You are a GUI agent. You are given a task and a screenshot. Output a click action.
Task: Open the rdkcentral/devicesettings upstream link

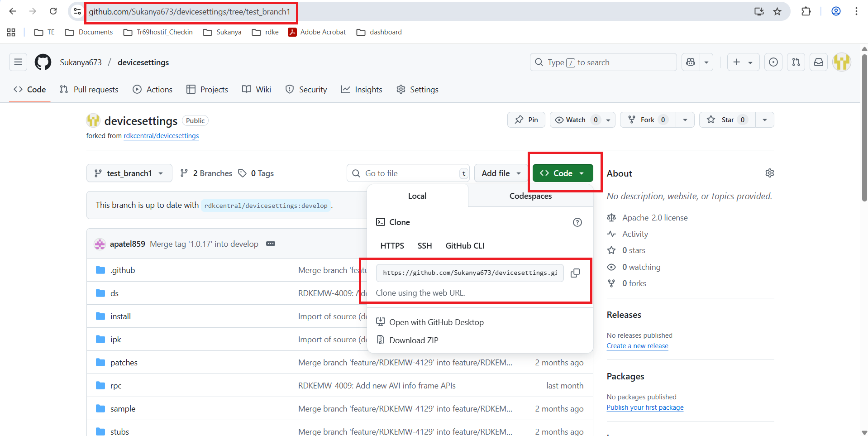[161, 136]
